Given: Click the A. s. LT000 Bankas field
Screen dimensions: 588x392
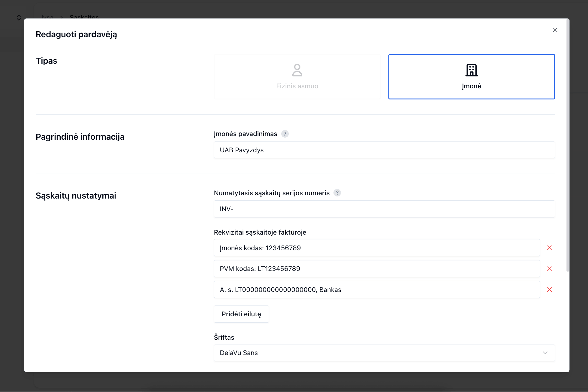Looking at the screenshot, I should [x=376, y=290].
